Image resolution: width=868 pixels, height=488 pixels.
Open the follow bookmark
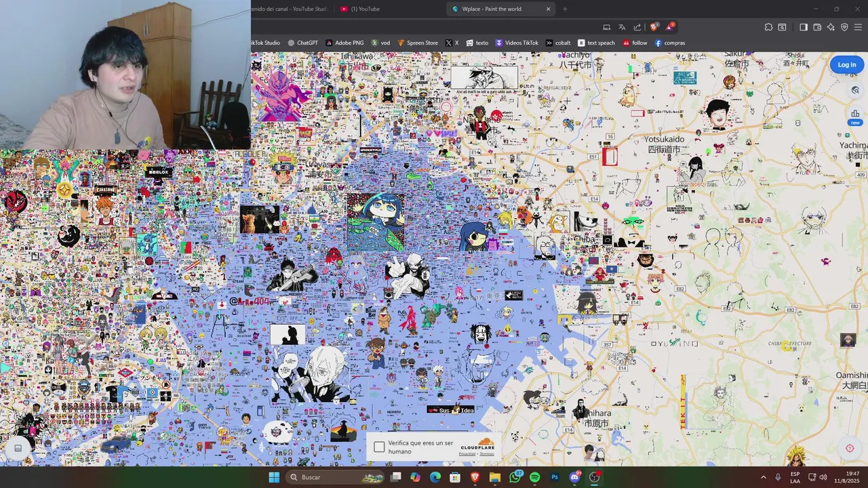[x=635, y=43]
